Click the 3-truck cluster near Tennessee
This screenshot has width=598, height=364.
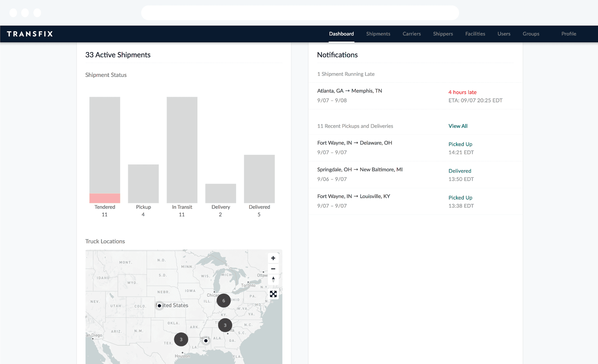click(x=225, y=325)
